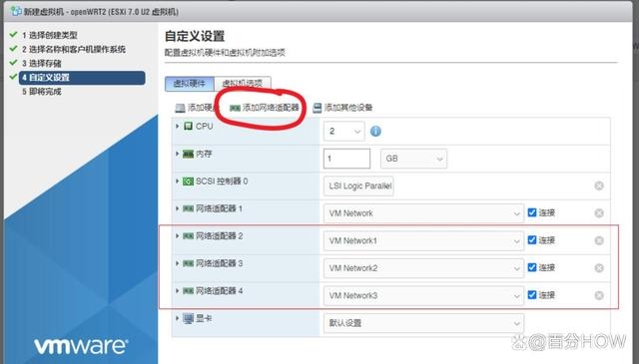The width and height of the screenshot is (639, 364).
Task: Go to step 3 Select storage
Action: [x=42, y=63]
